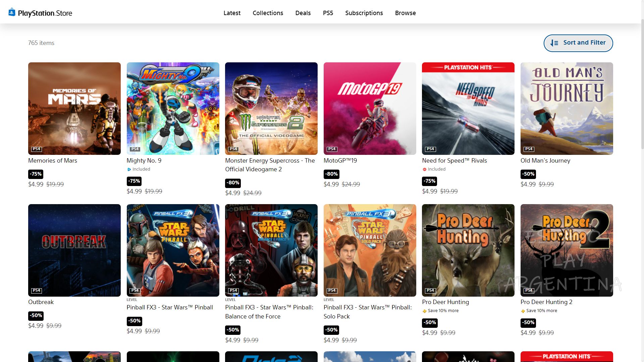The width and height of the screenshot is (644, 362).
Task: Click the PlayStation Store bag logo
Action: [12, 12]
